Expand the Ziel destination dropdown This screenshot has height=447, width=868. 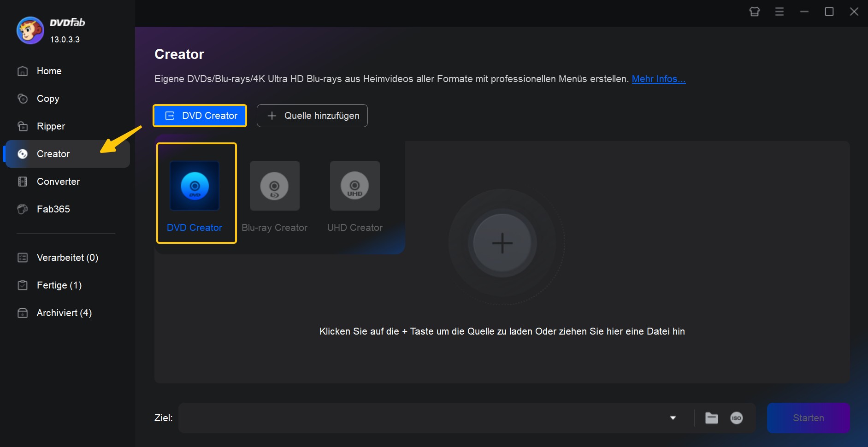[673, 418]
